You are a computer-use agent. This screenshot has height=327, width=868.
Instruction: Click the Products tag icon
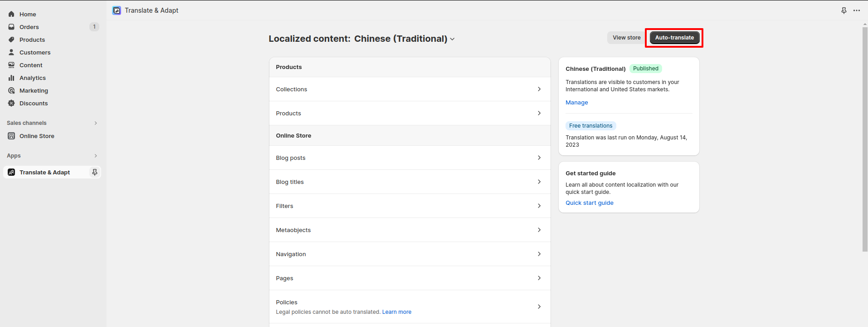[x=11, y=40]
